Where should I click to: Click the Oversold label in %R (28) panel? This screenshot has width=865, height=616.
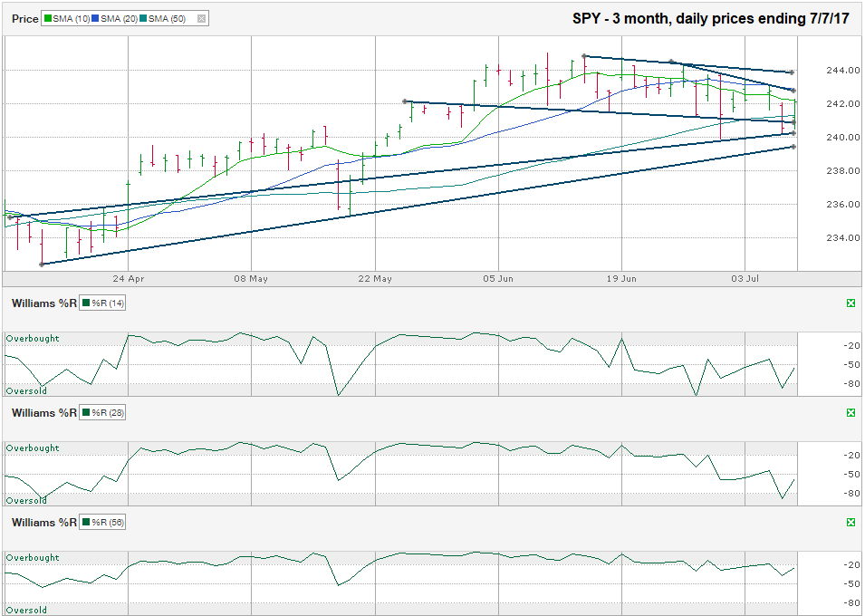click(26, 501)
